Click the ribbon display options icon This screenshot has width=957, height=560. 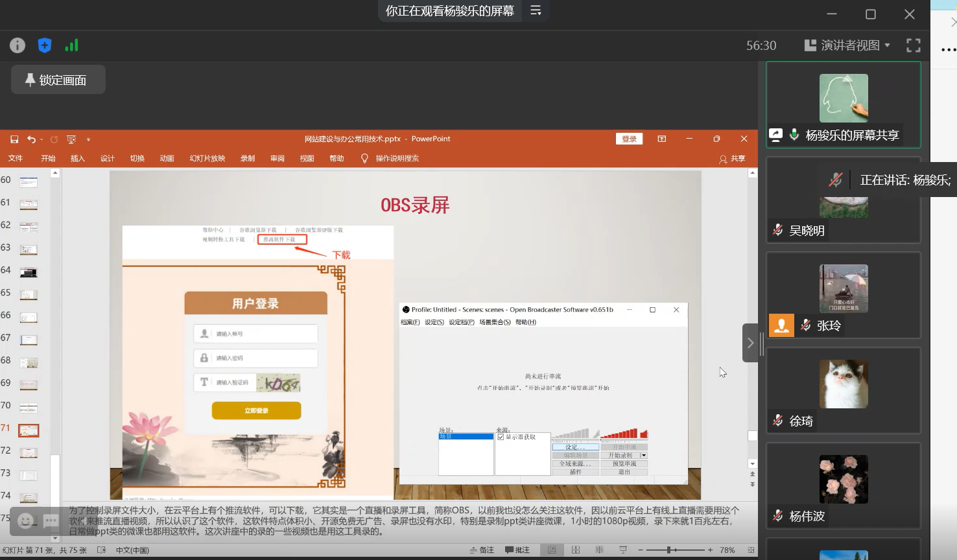pyautogui.click(x=662, y=139)
